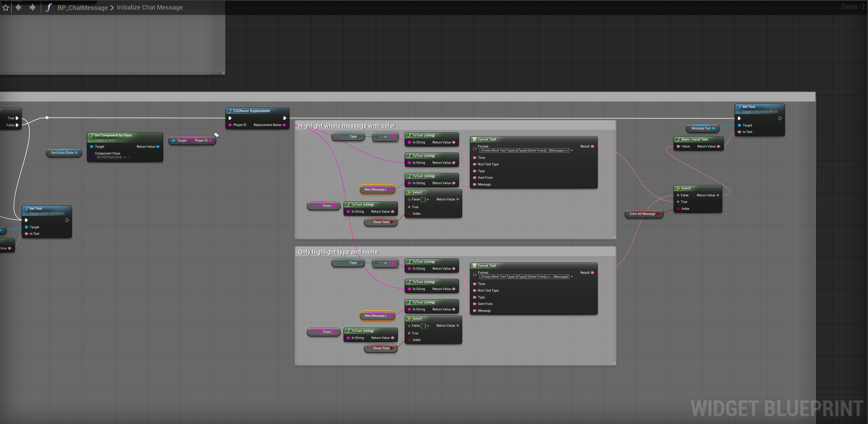868x424 pixels.
Task: Click the 'Highlight whole message with color' comment title
Action: 346,126
